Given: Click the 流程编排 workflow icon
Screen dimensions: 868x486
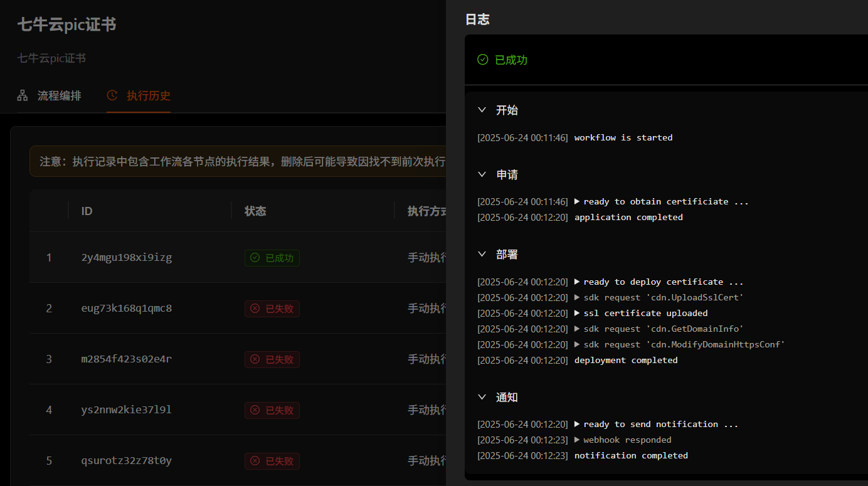Looking at the screenshot, I should coord(23,96).
